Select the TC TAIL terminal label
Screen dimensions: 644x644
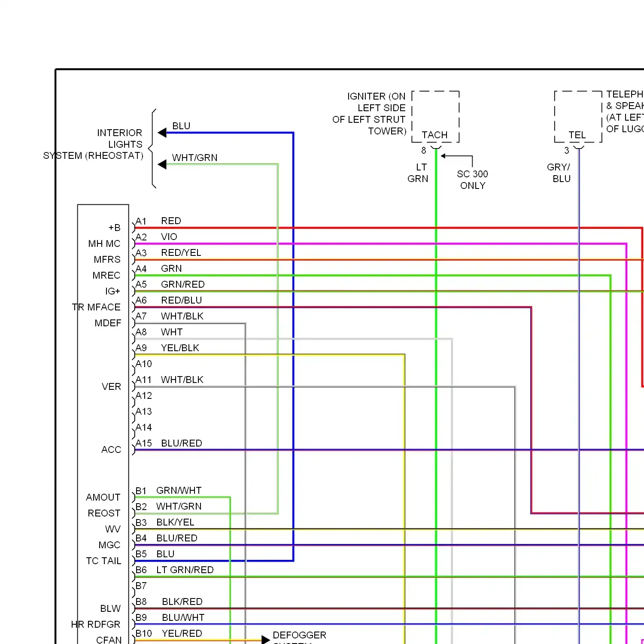(103, 561)
